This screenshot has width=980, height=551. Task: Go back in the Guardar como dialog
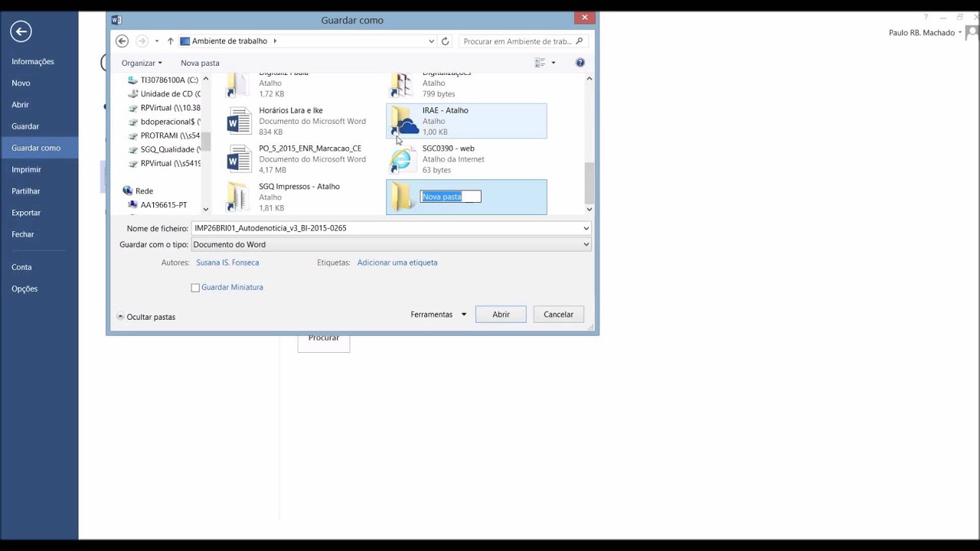pos(122,41)
